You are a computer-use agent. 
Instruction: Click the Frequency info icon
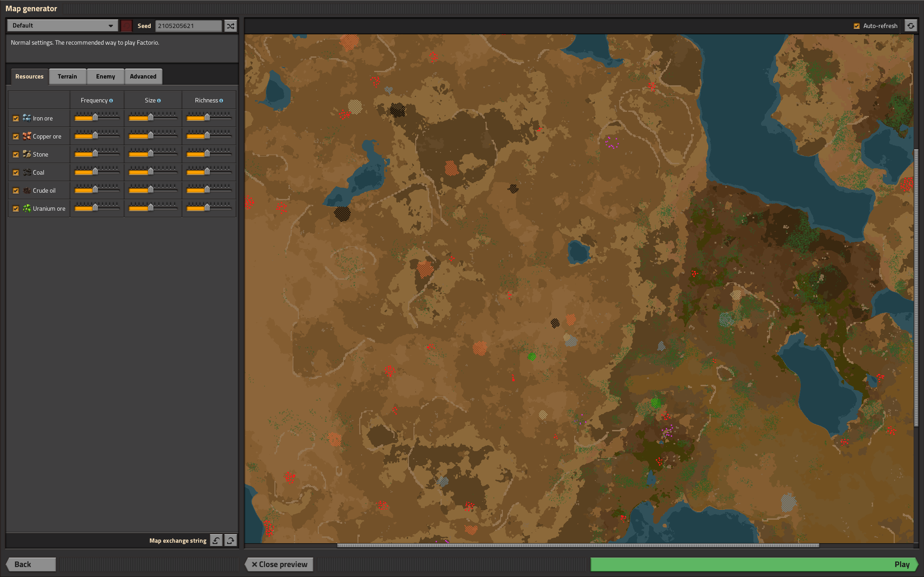(x=111, y=101)
